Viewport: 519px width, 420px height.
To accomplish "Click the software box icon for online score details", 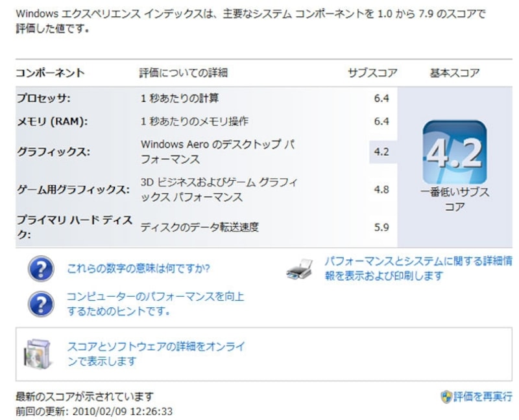I will coord(36,350).
